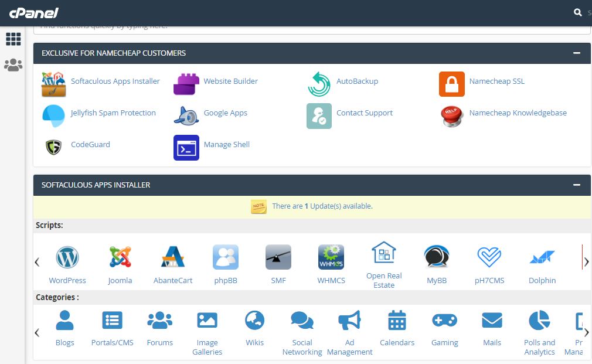592x364 pixels.
Task: Open the Polls and Analytics pie icon
Action: (x=539, y=320)
